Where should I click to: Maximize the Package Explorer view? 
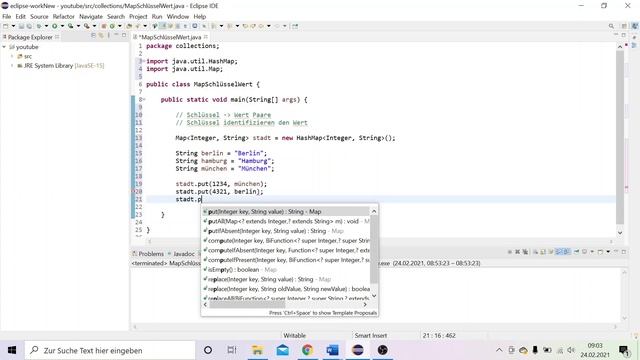(x=124, y=36)
